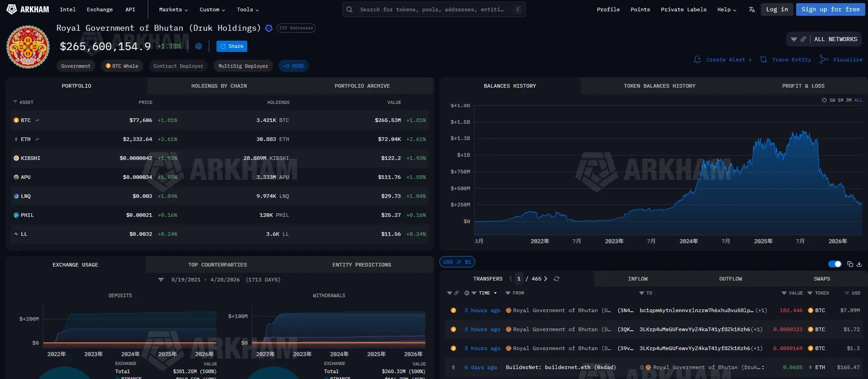Open the Inflow transfers tab
The height and width of the screenshot is (379, 868).
click(637, 279)
